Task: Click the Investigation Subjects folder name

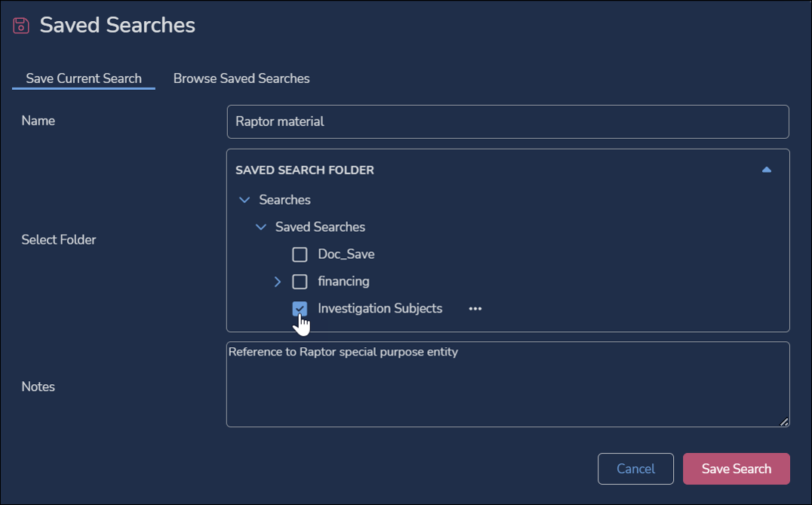Action: 380,309
